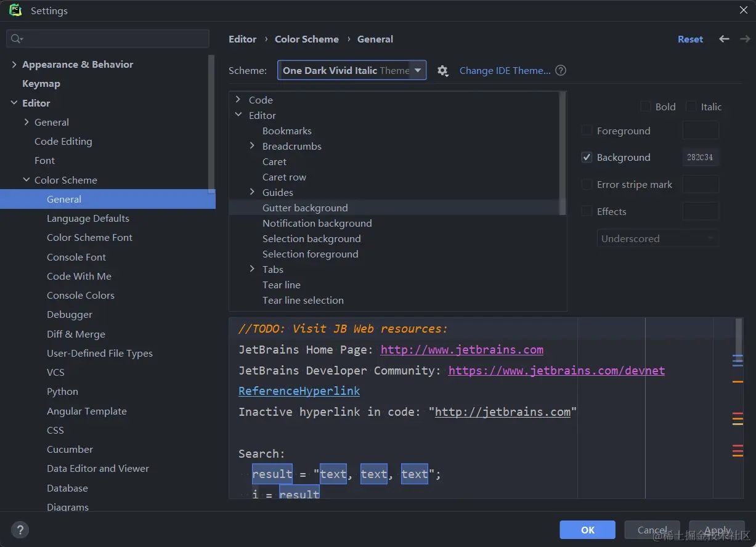Expand the Tabs tree node
This screenshot has height=547, width=756.
click(251, 269)
